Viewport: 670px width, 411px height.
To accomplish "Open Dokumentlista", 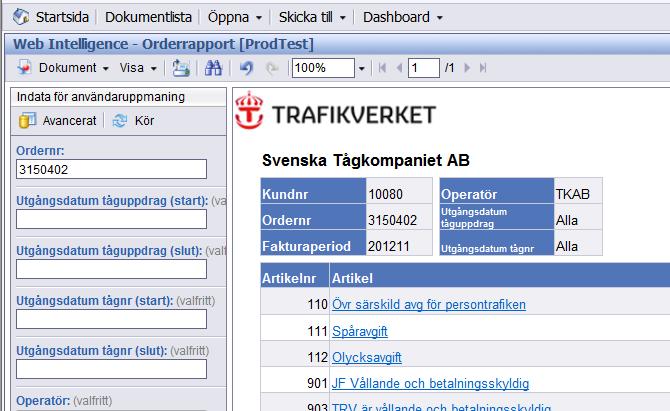I will pos(148,17).
